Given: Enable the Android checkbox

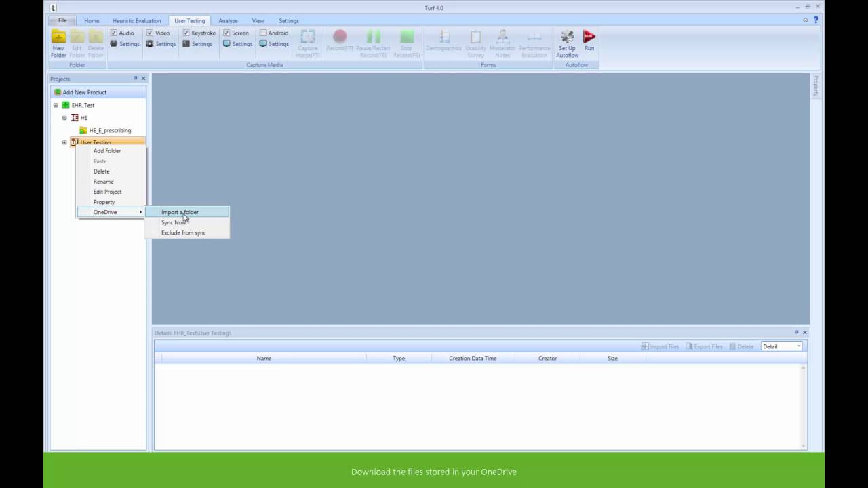Looking at the screenshot, I should (x=263, y=33).
